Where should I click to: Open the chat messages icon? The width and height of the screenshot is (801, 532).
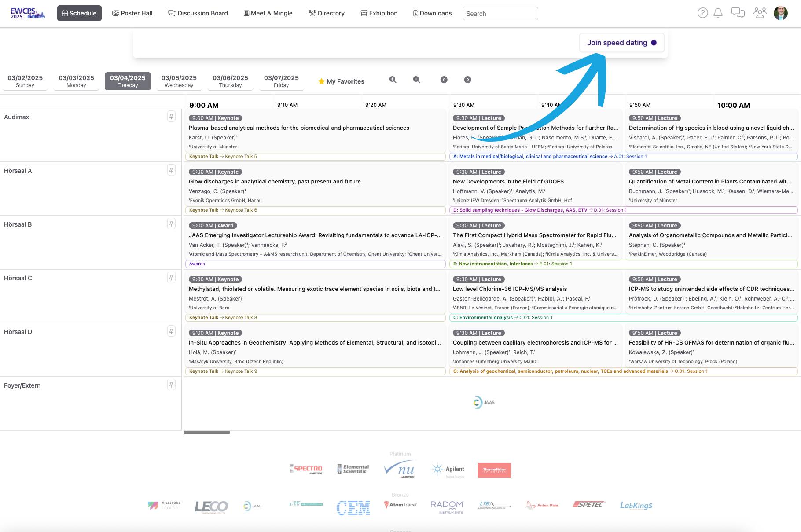click(738, 13)
